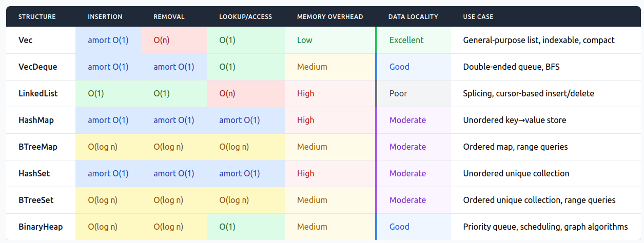The image size is (644, 243).
Task: Select HashSet's High memory overhead cell
Action: [x=330, y=173]
